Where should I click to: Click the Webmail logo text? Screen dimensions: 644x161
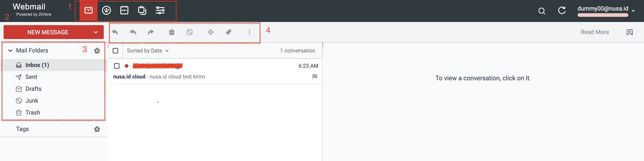(x=29, y=7)
